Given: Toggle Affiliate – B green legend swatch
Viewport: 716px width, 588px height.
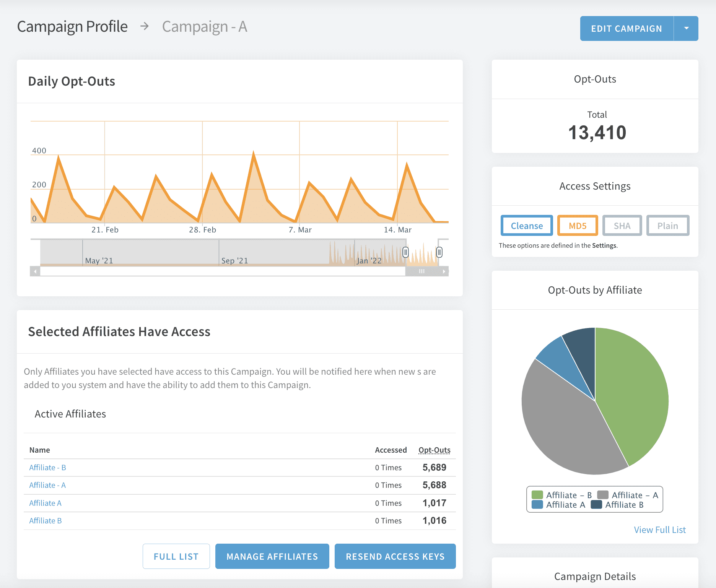Looking at the screenshot, I should tap(537, 495).
